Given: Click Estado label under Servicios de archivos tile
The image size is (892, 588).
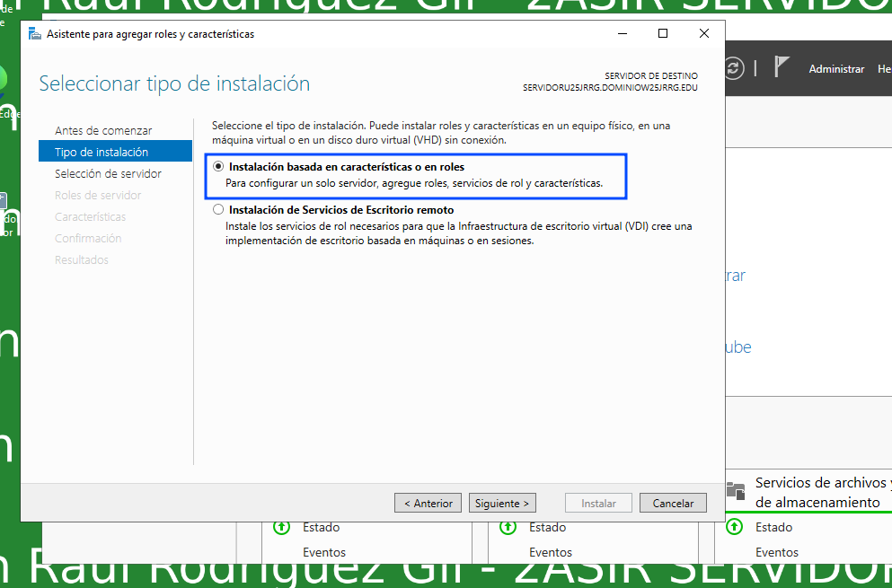Looking at the screenshot, I should point(773,527).
